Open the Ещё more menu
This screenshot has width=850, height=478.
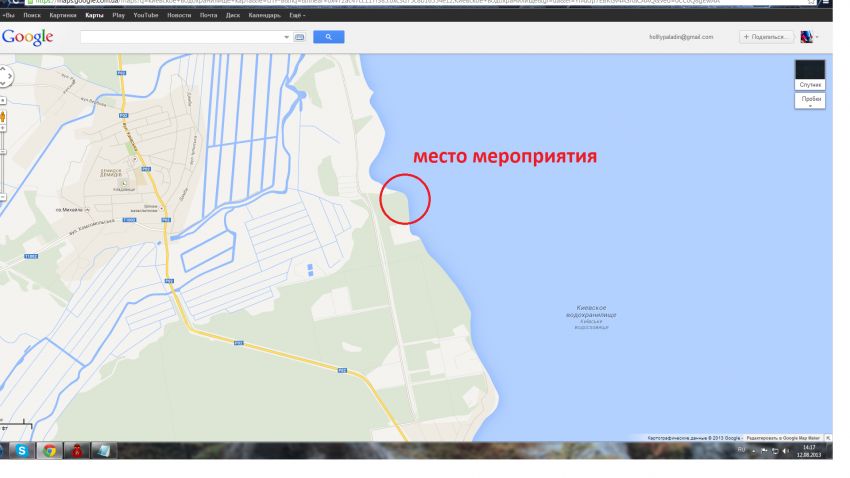point(297,15)
